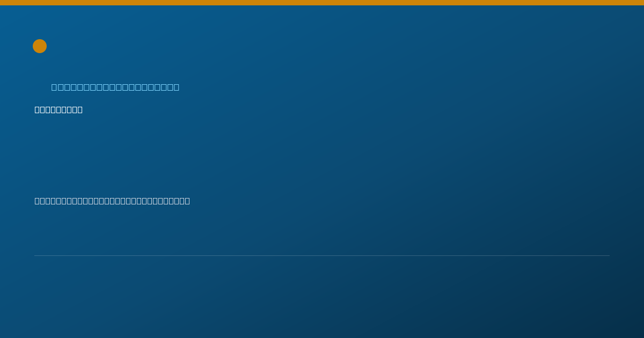Open the light blue link-styled text

pyautogui.click(x=115, y=87)
